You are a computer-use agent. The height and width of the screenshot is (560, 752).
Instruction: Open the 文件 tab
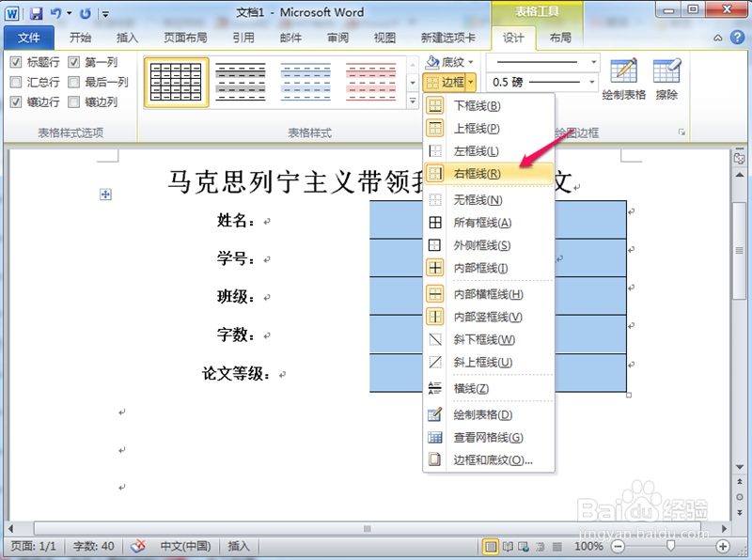pos(28,38)
